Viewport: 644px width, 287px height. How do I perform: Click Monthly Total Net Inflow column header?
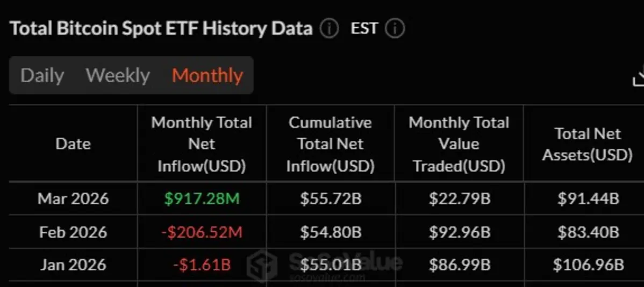pos(202,144)
